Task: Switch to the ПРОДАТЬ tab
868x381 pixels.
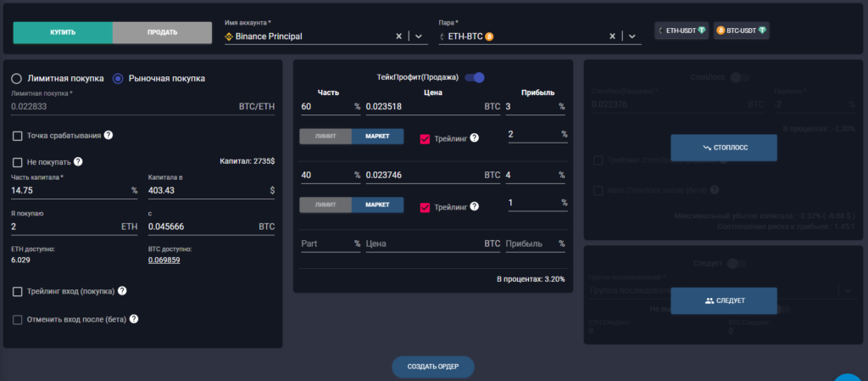Action: click(162, 32)
